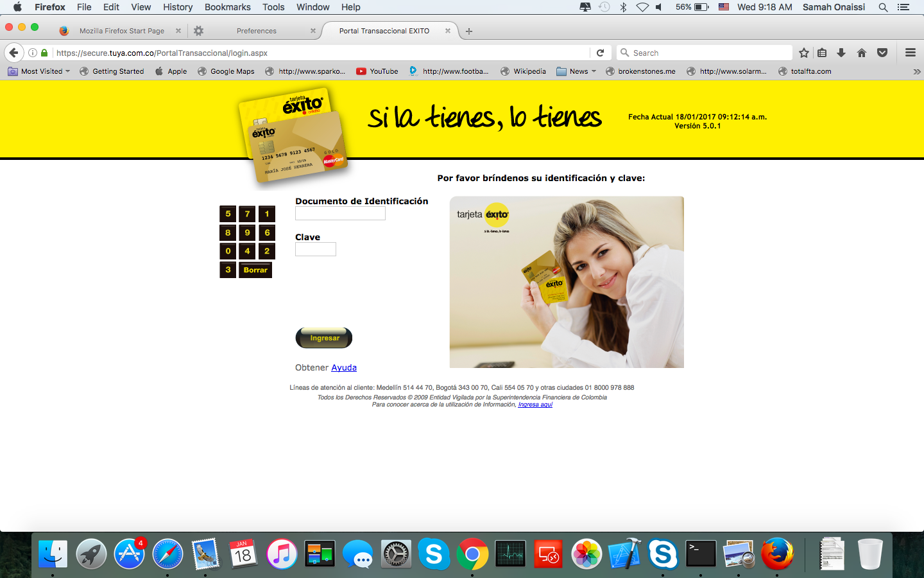Image resolution: width=924 pixels, height=578 pixels.
Task: Show your bookmarks list icon in toolbar
Action: point(822,53)
